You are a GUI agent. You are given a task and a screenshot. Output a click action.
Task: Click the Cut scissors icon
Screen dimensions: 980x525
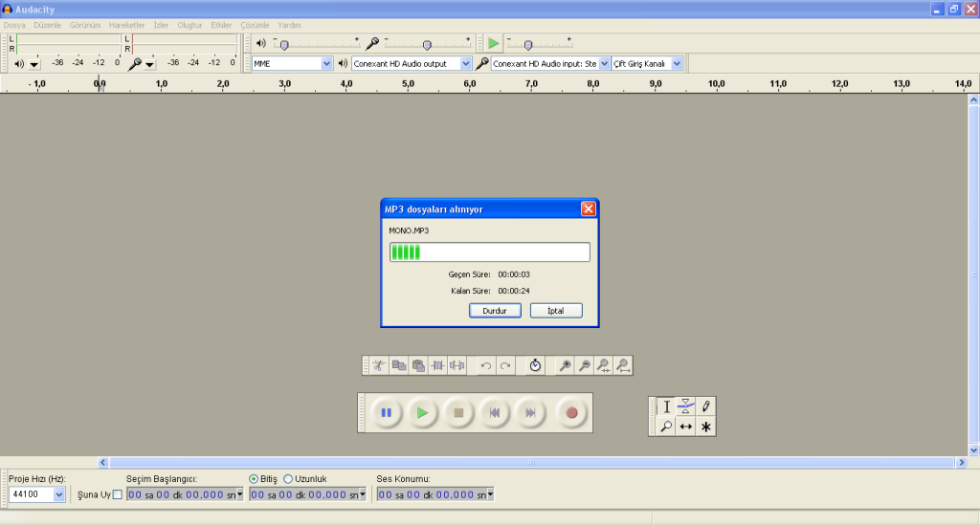point(379,365)
